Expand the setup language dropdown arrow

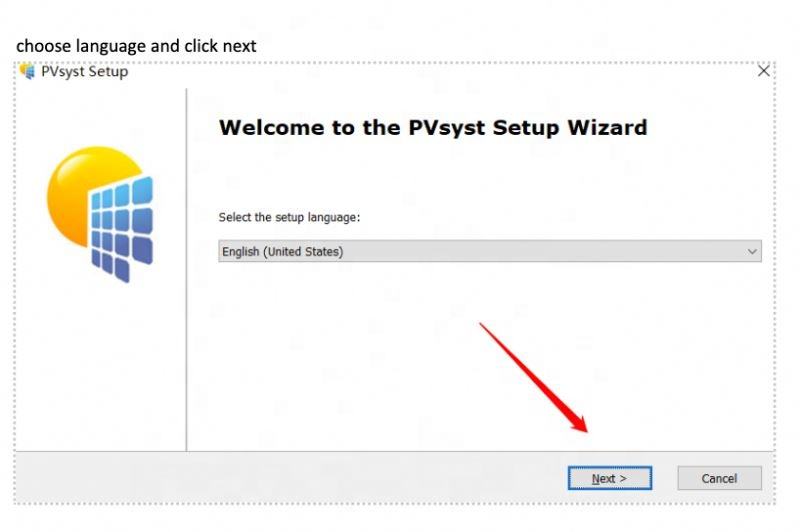pyautogui.click(x=752, y=251)
